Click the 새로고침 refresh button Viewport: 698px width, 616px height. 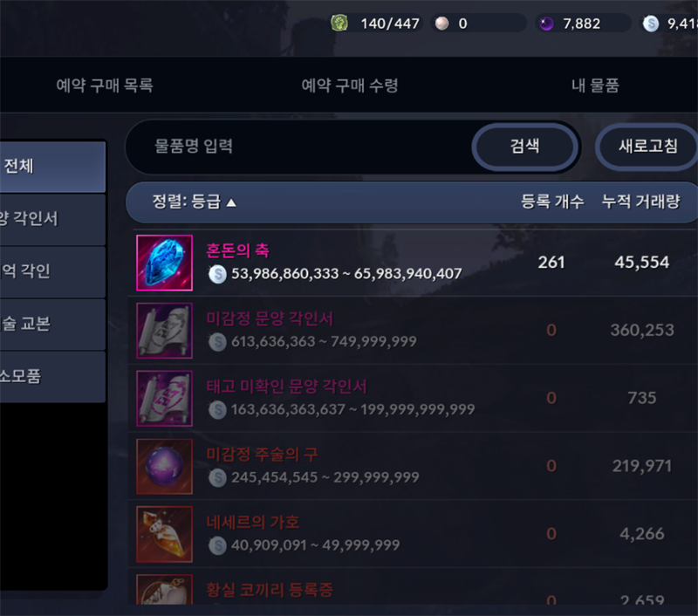(647, 147)
